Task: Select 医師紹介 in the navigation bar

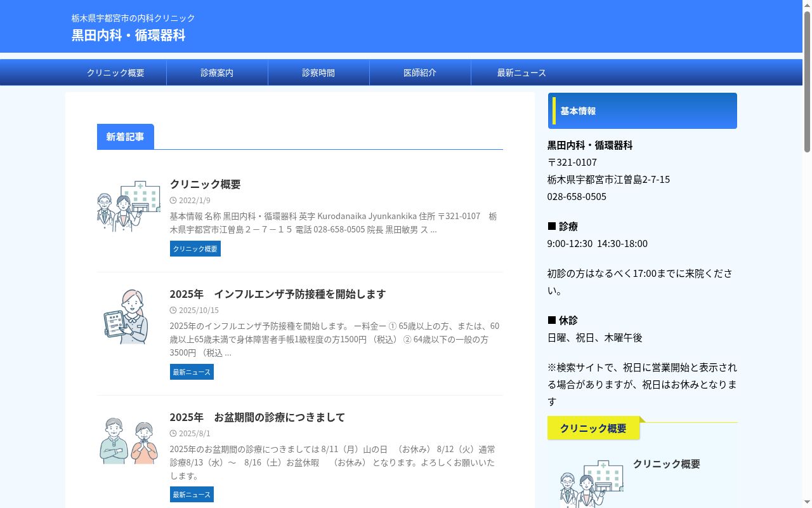Action: pyautogui.click(x=420, y=72)
